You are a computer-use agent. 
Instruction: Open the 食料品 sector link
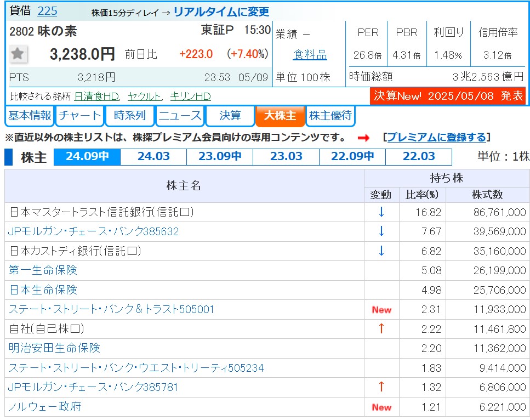[x=310, y=54]
